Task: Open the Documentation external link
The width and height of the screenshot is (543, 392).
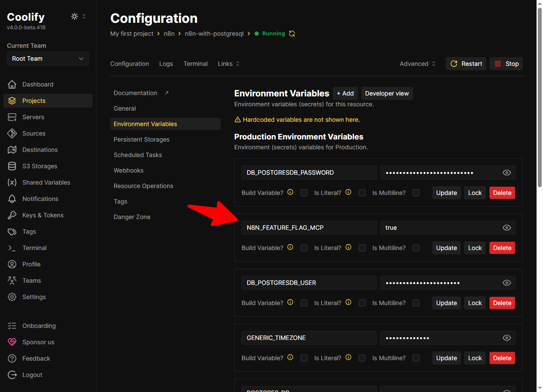Action: point(165,93)
